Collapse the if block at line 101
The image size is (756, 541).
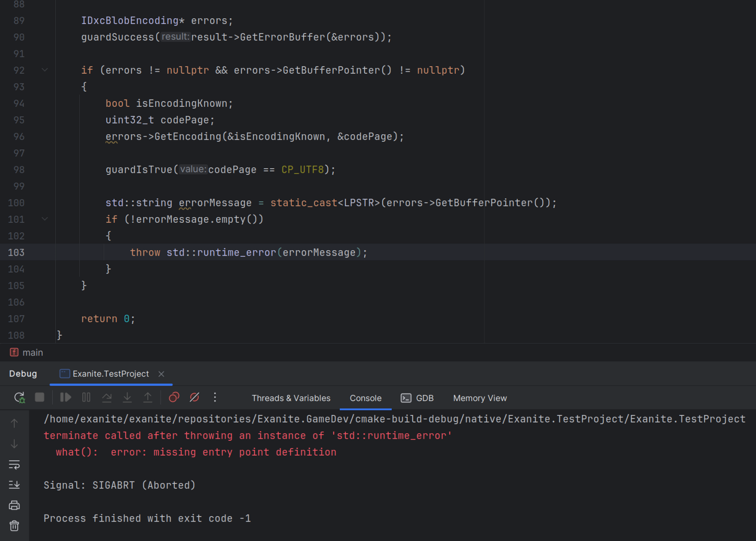(x=44, y=219)
